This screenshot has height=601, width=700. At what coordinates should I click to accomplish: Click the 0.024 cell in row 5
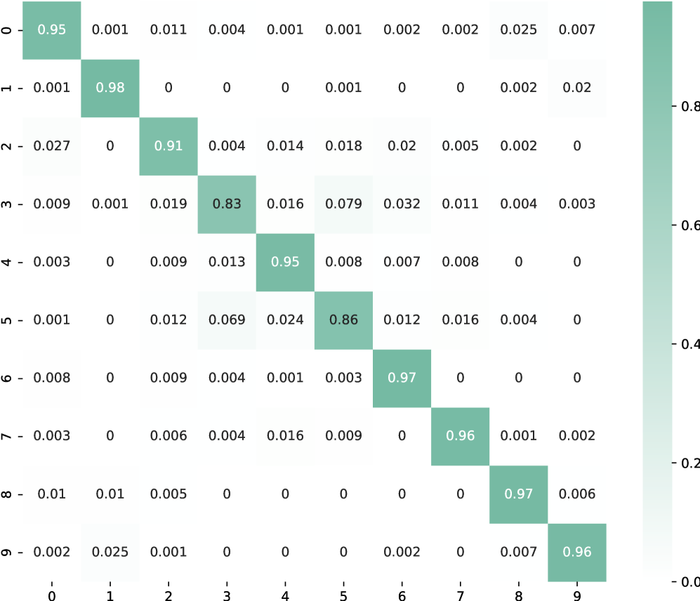click(285, 320)
